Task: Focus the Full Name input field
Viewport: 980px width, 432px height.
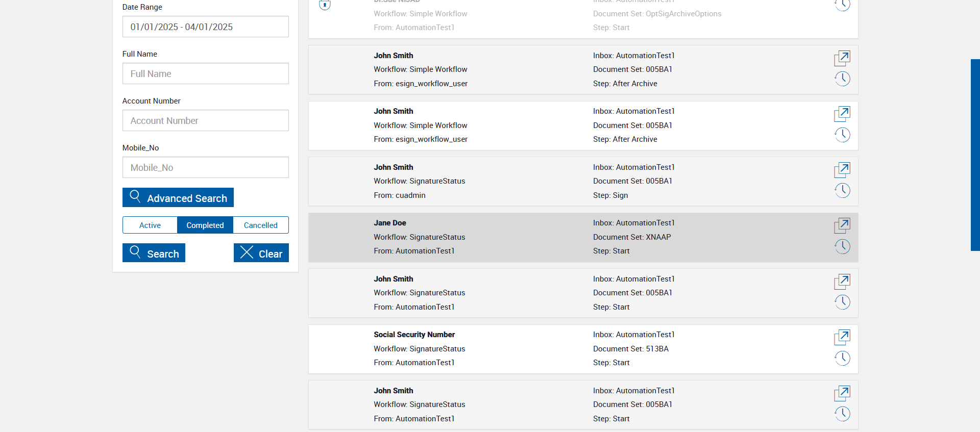Action: 205,74
